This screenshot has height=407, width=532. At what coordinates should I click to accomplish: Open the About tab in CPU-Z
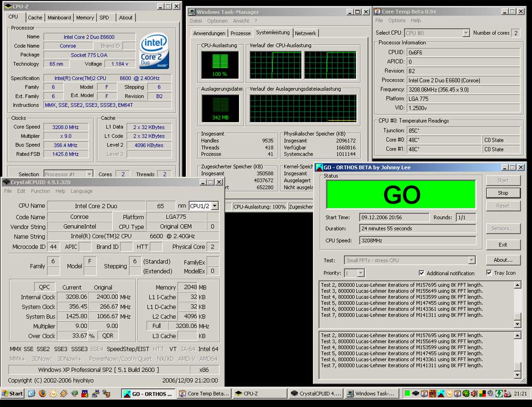(126, 18)
